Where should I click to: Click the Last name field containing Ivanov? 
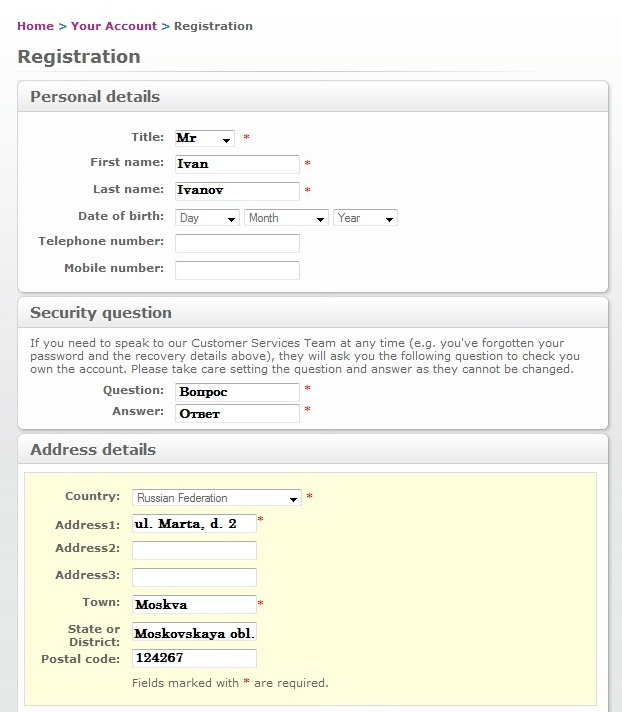point(237,191)
